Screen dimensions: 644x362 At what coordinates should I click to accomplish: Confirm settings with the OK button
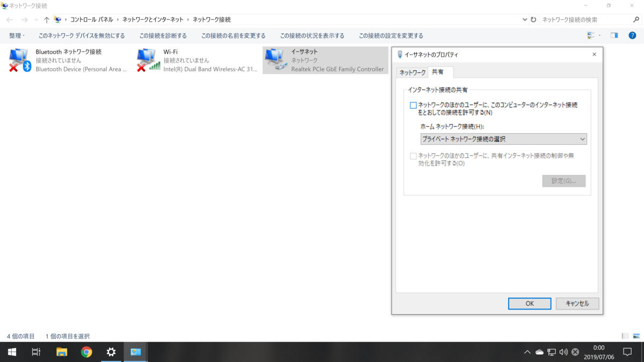529,303
